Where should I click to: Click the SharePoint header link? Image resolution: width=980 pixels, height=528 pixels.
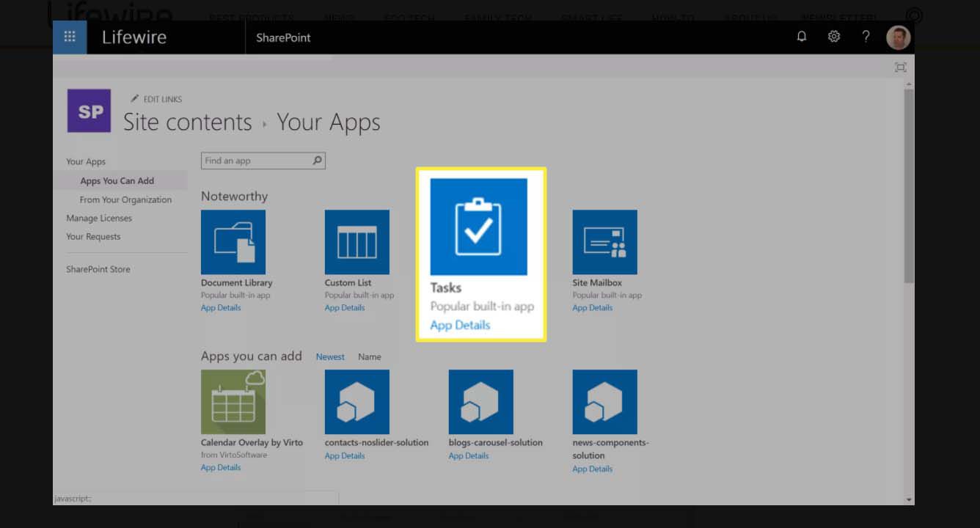(x=283, y=37)
